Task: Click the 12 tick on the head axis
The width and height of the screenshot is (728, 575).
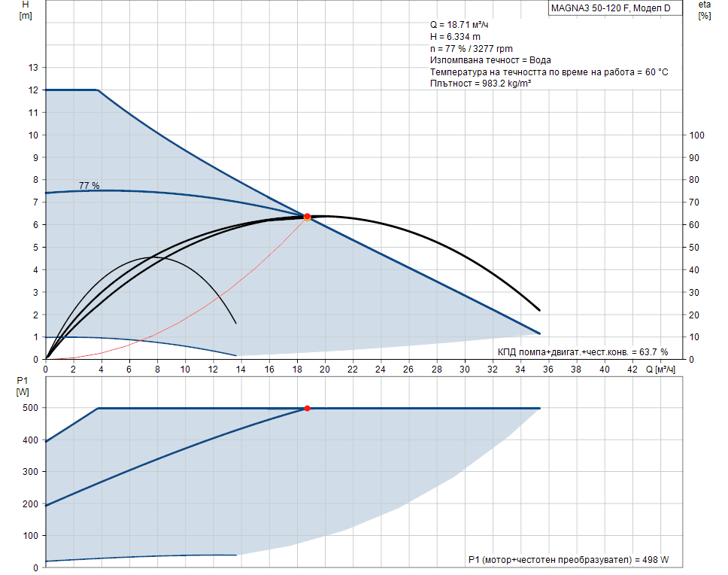Action: tap(33, 90)
